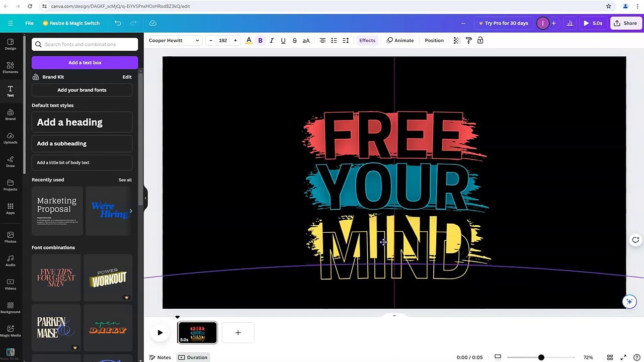Open the transparency checkerboard icon
The width and height of the screenshot is (644, 362).
(457, 40)
